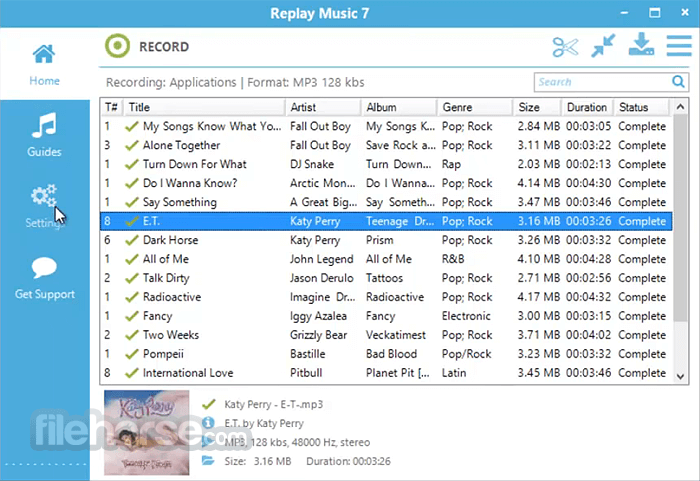Click scrollbar up arrow
The image size is (700, 481).
point(680,107)
